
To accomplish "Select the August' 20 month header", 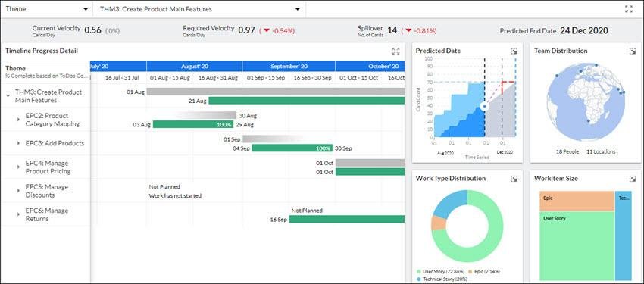I will (x=194, y=66).
